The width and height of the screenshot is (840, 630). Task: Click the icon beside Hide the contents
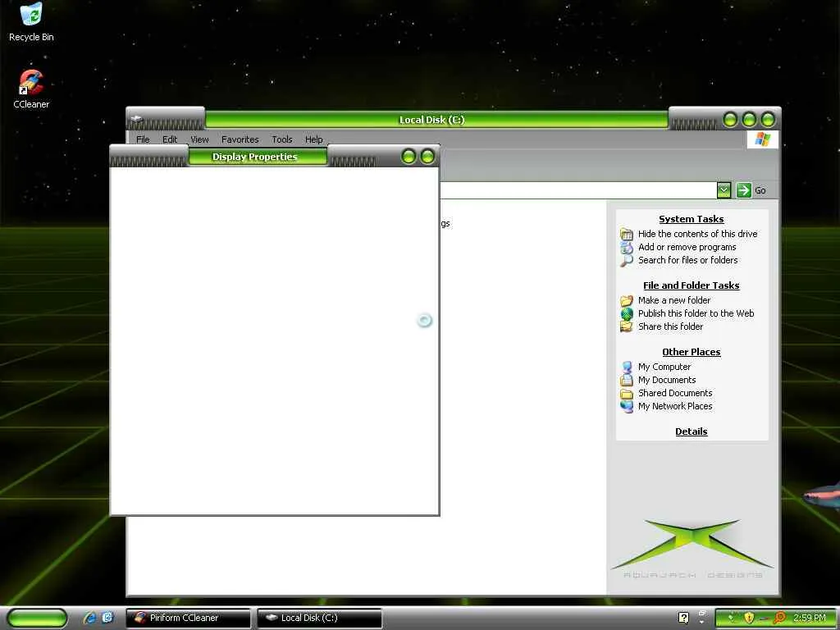click(626, 234)
